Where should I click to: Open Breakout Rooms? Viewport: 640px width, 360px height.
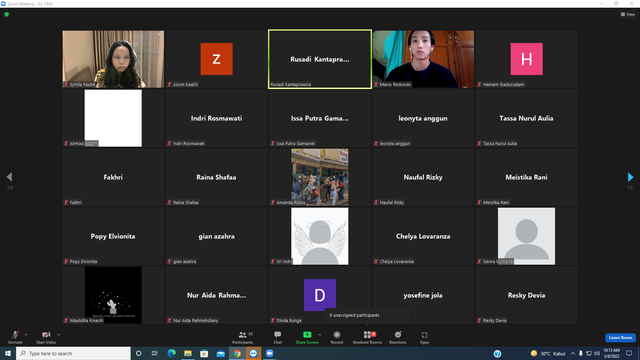click(367, 337)
